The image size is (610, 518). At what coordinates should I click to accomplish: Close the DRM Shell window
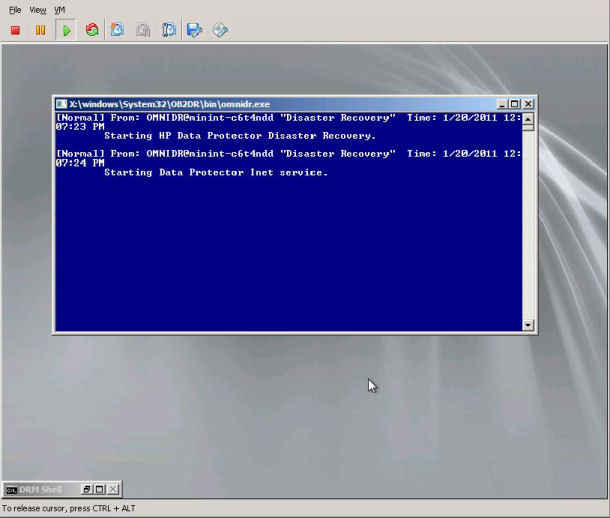[x=113, y=489]
